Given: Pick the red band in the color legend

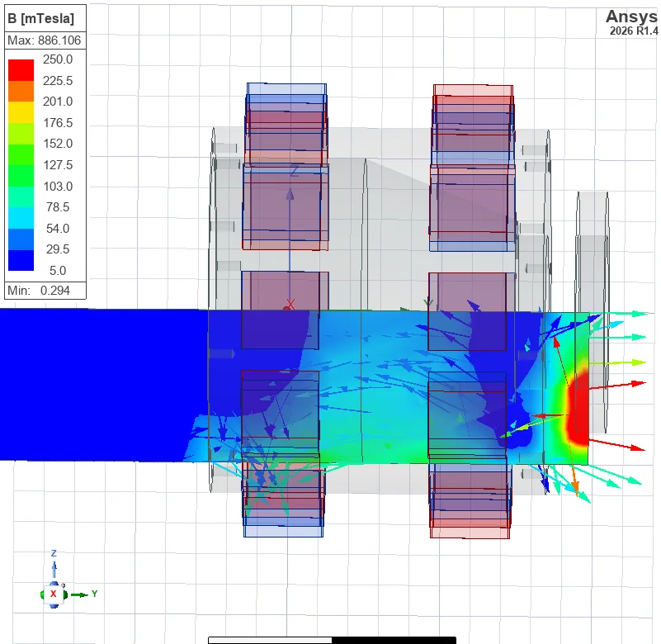Looking at the screenshot, I should pyautogui.click(x=21, y=70).
